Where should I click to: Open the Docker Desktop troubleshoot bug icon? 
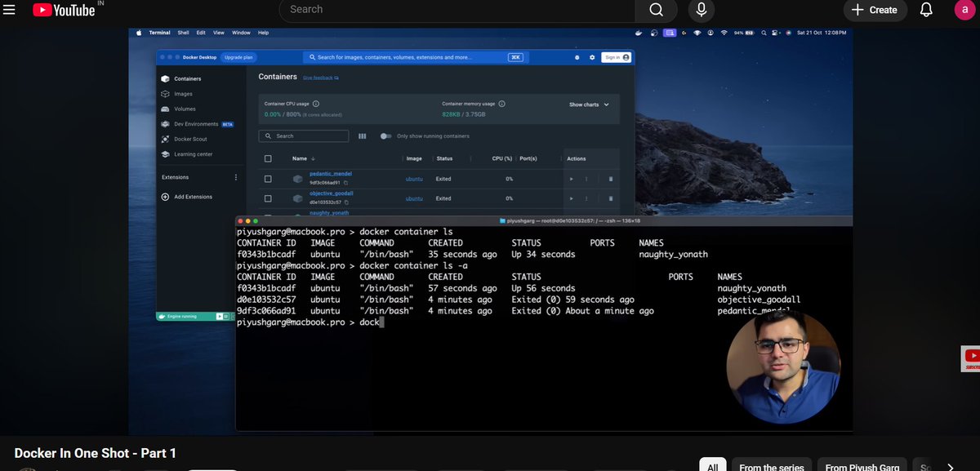[577, 57]
